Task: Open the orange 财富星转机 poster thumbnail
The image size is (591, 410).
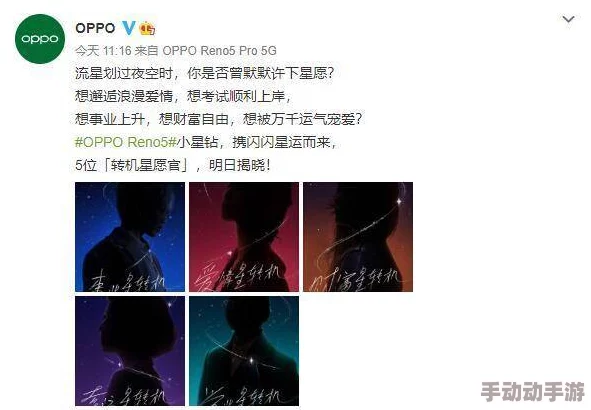Action: (x=358, y=237)
